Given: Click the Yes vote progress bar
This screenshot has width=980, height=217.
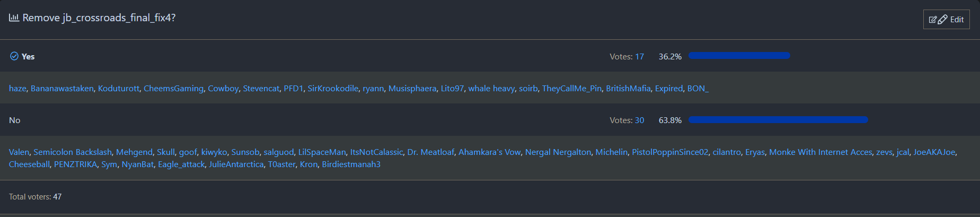Looking at the screenshot, I should [739, 56].
